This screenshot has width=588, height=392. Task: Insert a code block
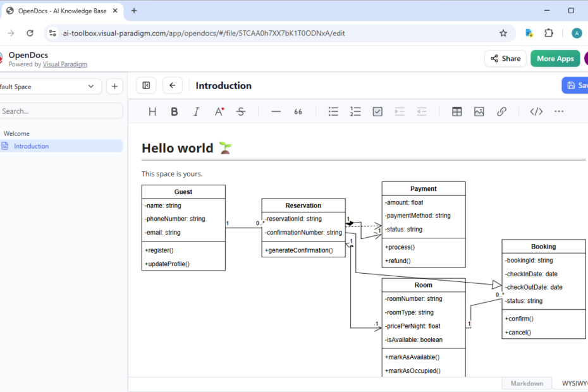coord(536,112)
